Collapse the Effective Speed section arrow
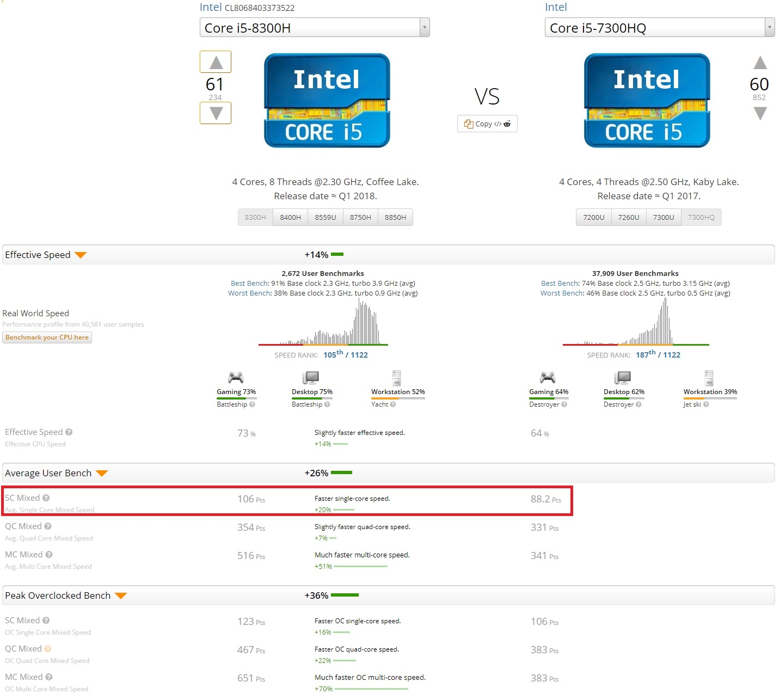Screen dimensions: 780x700 (81, 255)
